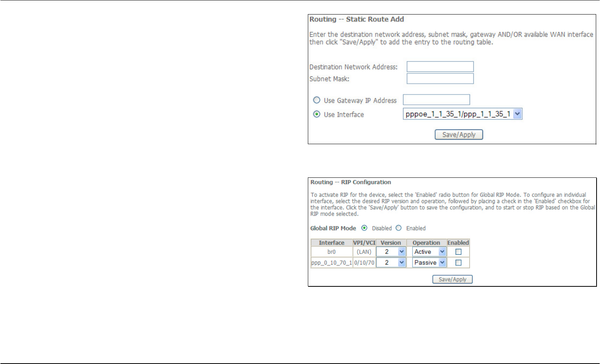The image size is (600, 364).
Task: Select the Use Gateway IP Address radio button
Action: [317, 100]
